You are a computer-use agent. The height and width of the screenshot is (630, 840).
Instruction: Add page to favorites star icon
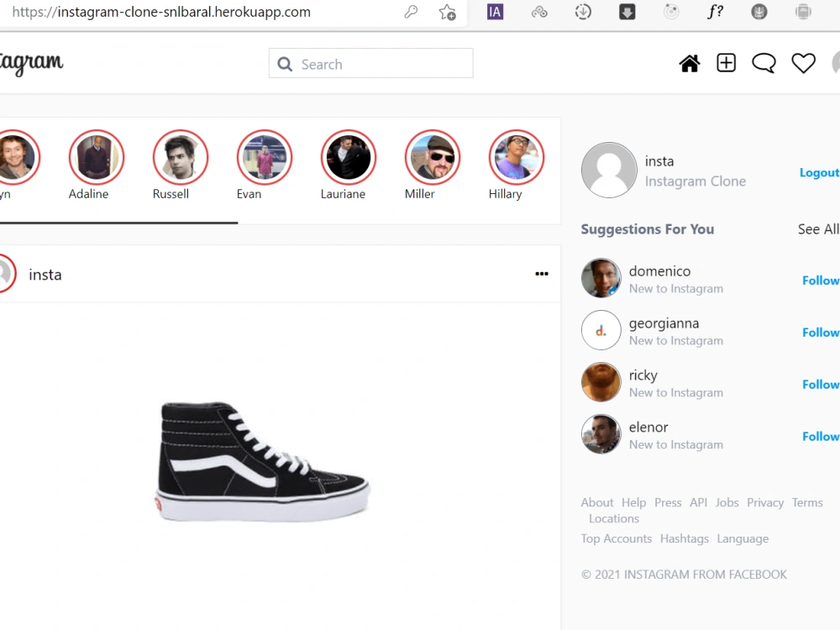[x=448, y=12]
